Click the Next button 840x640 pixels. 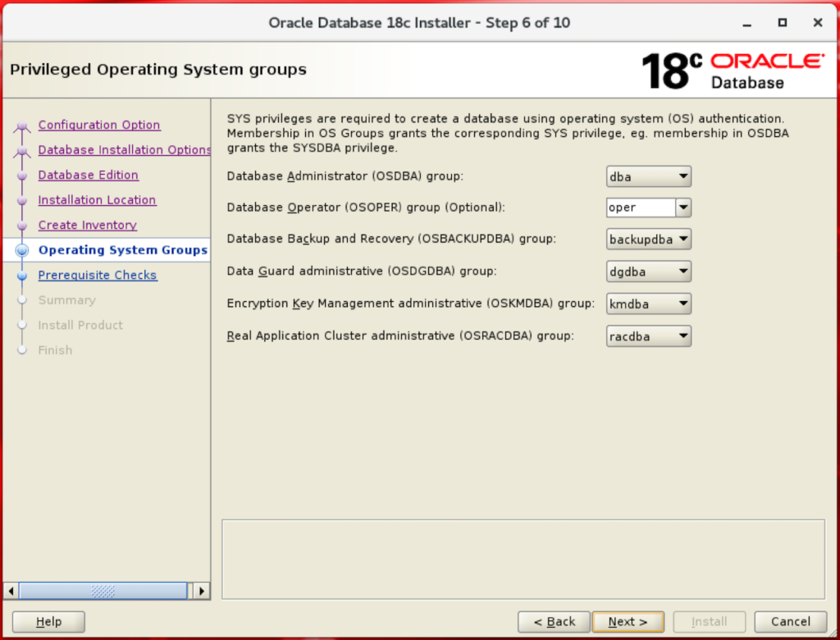(628, 622)
